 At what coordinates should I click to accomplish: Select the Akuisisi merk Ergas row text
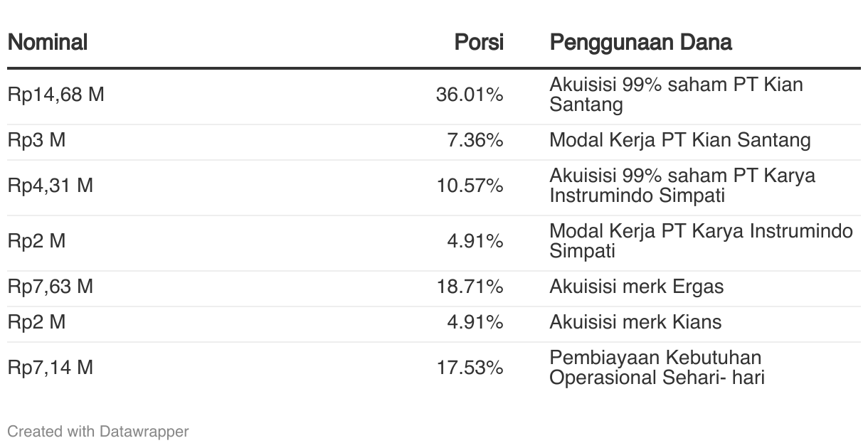[636, 287]
